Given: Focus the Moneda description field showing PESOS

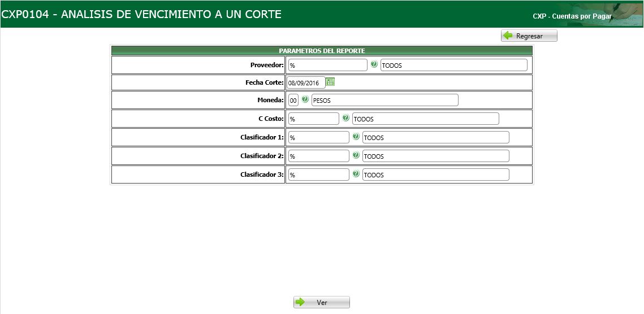Looking at the screenshot, I should click(385, 100).
